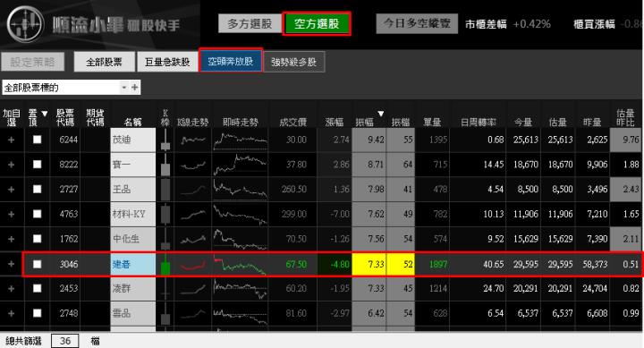Sort by 成交價 column header
The height and width of the screenshot is (348, 644).
[292, 122]
